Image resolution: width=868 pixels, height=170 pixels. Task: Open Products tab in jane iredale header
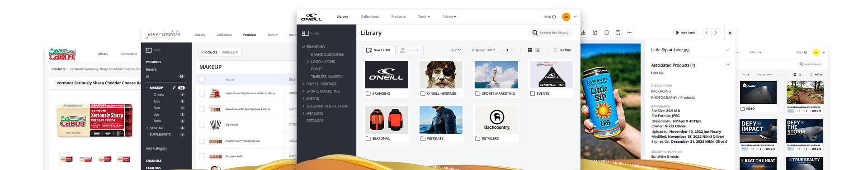click(x=250, y=35)
